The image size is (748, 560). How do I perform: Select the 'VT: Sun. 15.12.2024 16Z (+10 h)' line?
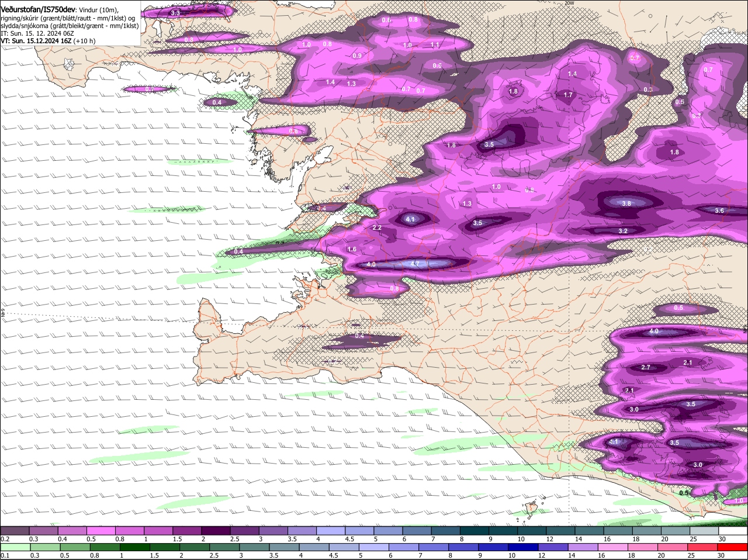pyautogui.click(x=48, y=41)
